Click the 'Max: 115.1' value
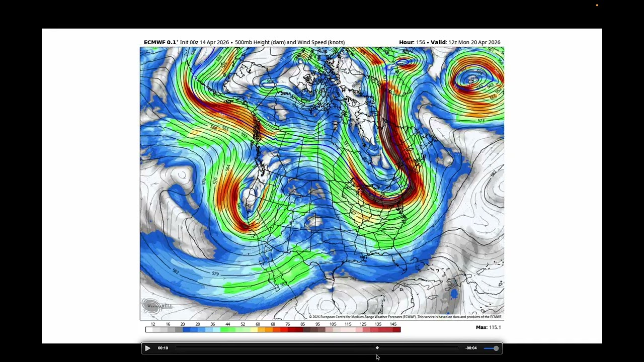 pos(489,327)
